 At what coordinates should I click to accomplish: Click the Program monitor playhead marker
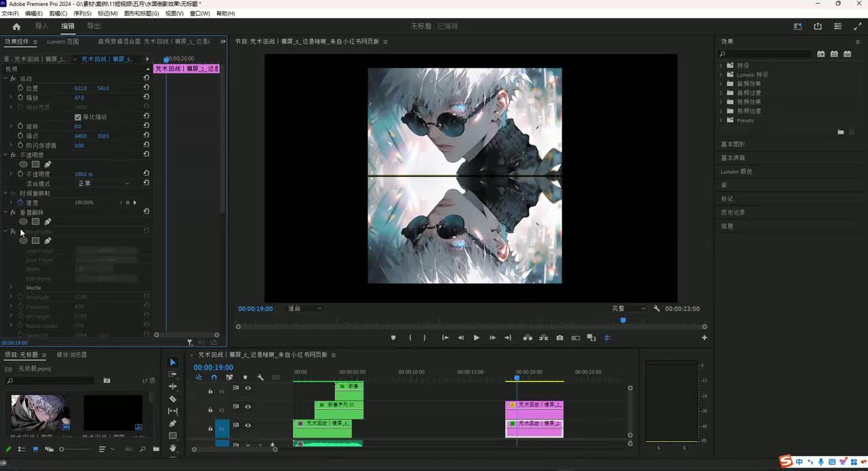(x=623, y=320)
